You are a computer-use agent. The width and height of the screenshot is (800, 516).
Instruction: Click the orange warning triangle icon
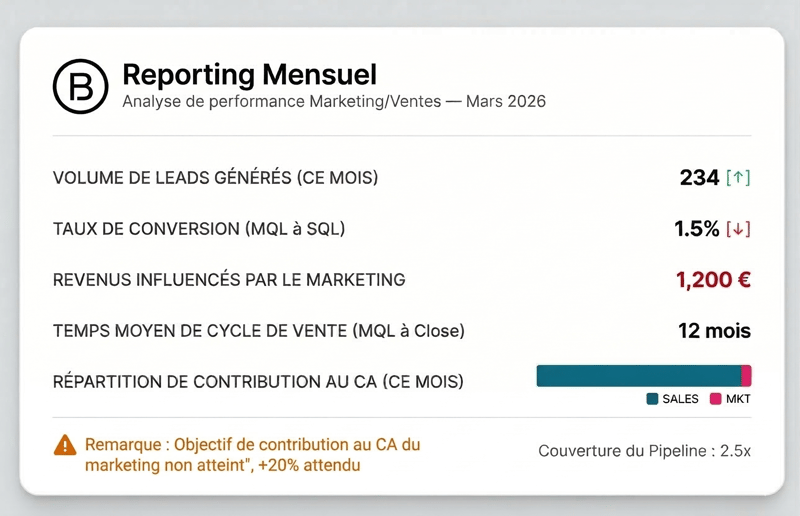click(65, 445)
